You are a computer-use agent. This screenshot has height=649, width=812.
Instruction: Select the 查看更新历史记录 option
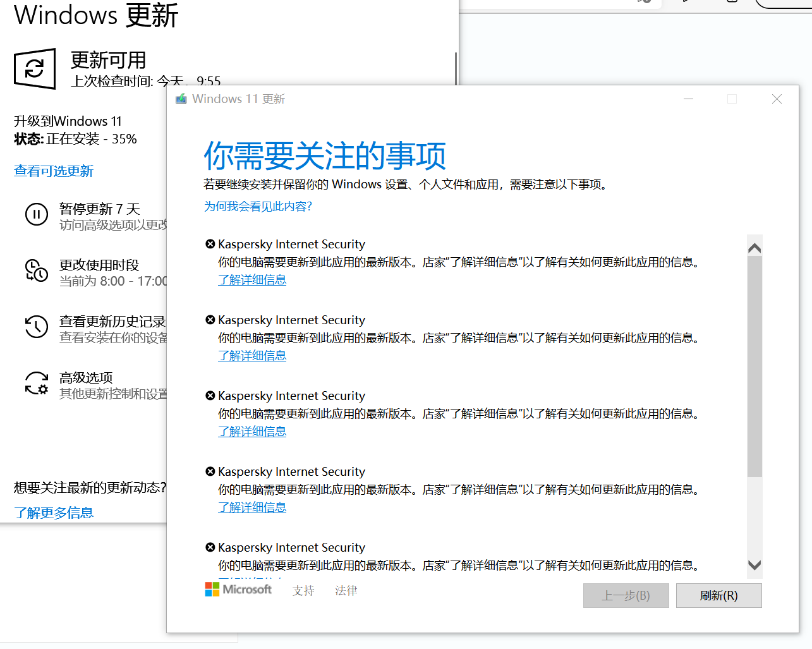pos(95,329)
